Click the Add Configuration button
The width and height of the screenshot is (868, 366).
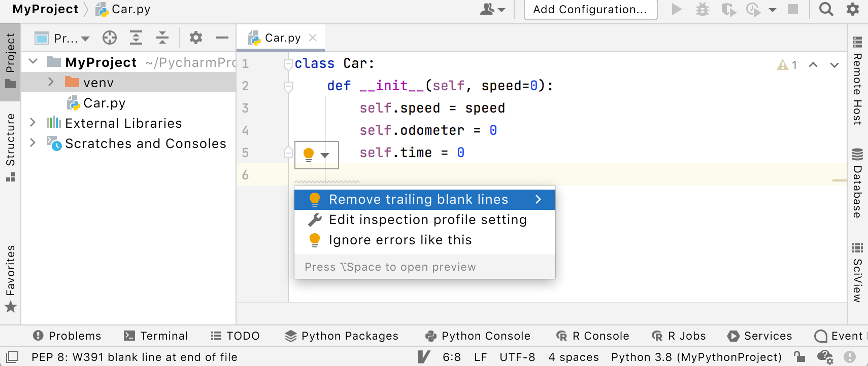coord(590,10)
